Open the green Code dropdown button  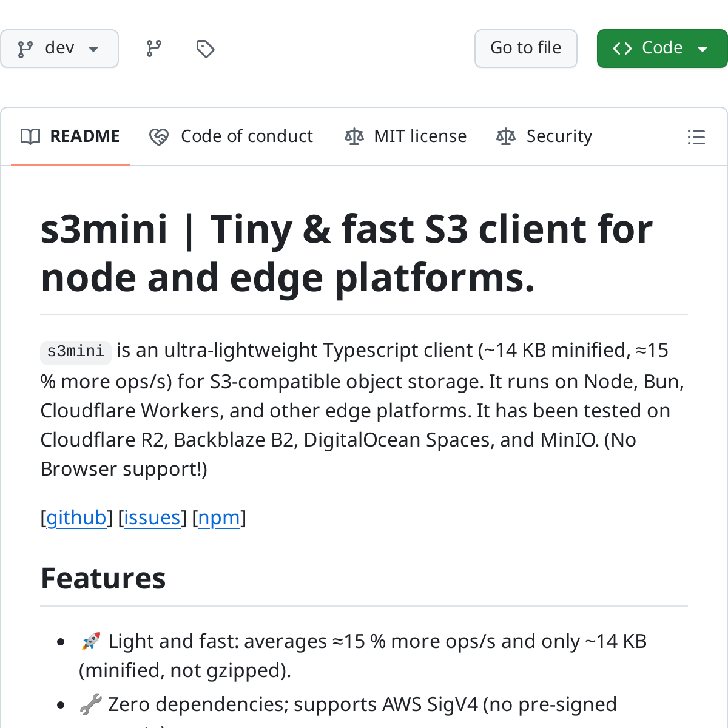click(x=662, y=49)
